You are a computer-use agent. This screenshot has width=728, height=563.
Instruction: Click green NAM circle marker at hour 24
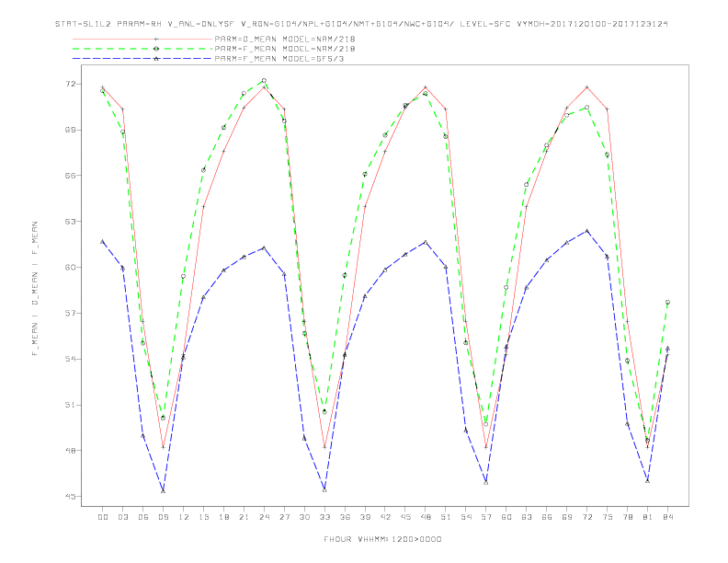tap(264, 81)
